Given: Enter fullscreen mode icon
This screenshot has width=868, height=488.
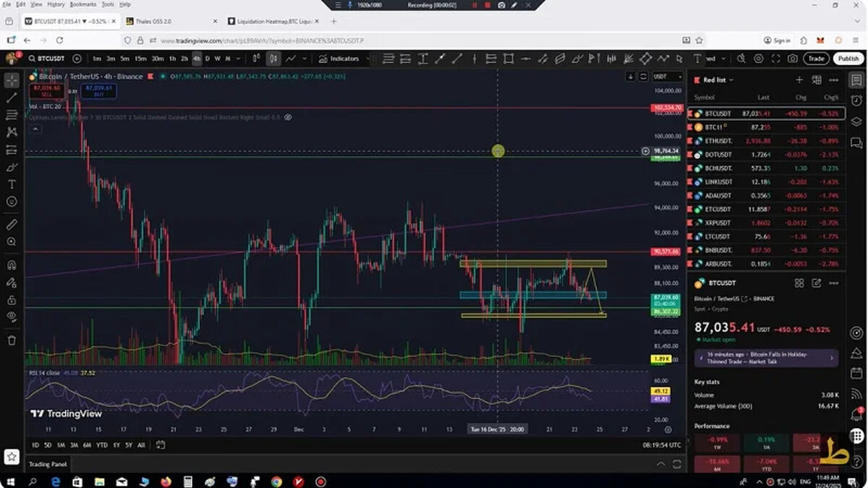Looking at the screenshot, I should coord(775,59).
